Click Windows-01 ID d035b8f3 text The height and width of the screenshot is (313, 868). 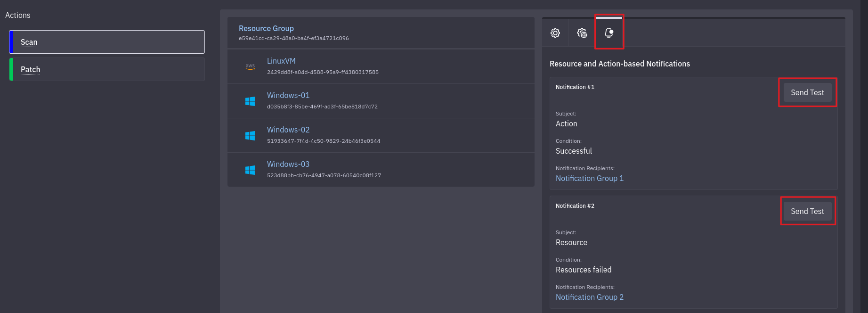(322, 107)
